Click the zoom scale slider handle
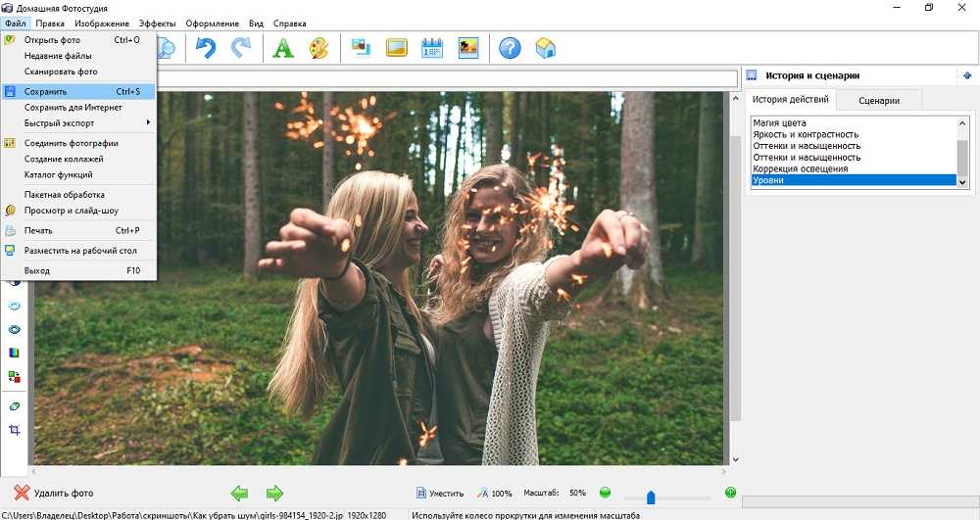The image size is (980, 520). tap(651, 497)
